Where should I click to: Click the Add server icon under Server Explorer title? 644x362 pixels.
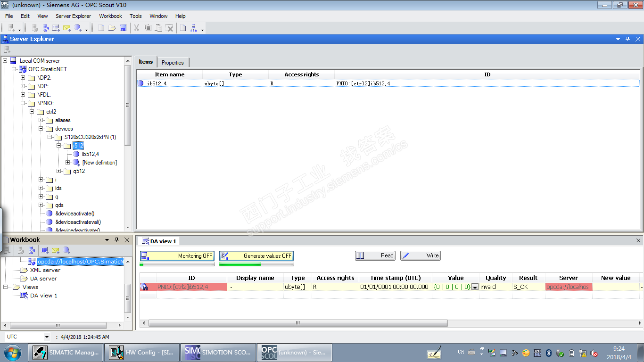tap(7, 49)
